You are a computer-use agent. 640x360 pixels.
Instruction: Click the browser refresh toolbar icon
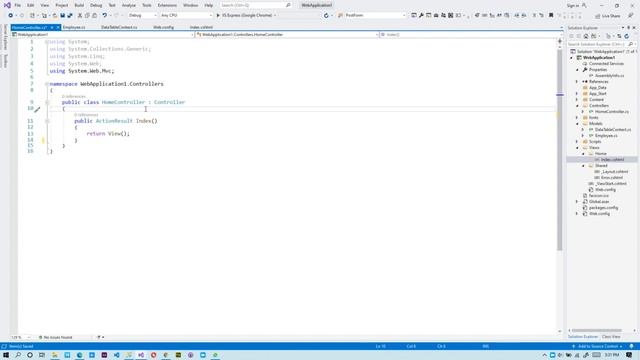click(x=326, y=16)
